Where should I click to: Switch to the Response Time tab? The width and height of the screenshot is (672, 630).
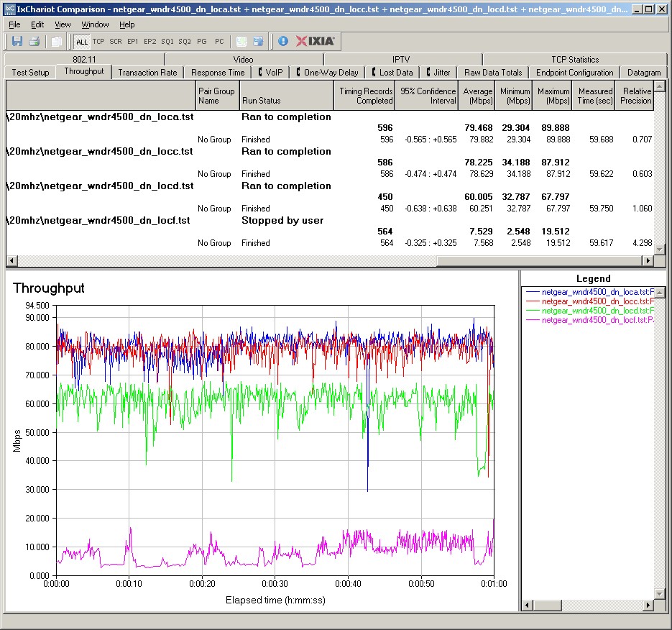[218, 73]
